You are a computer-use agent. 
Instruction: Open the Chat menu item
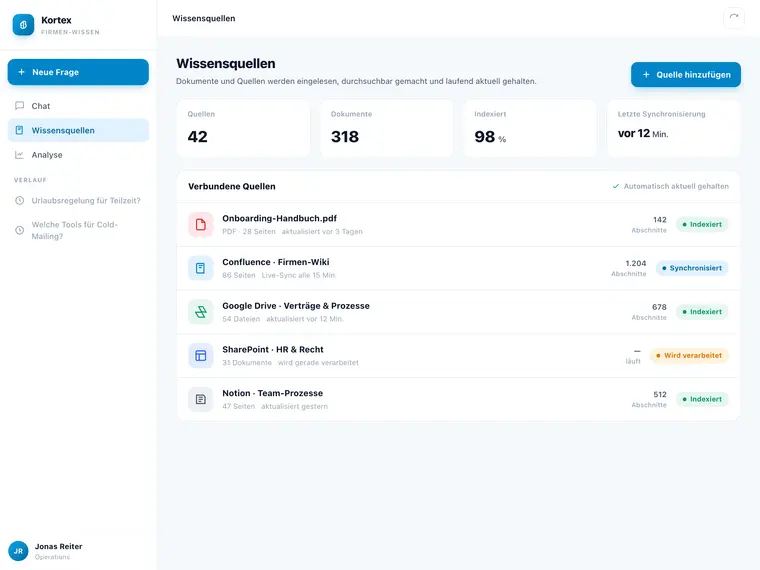[78, 106]
